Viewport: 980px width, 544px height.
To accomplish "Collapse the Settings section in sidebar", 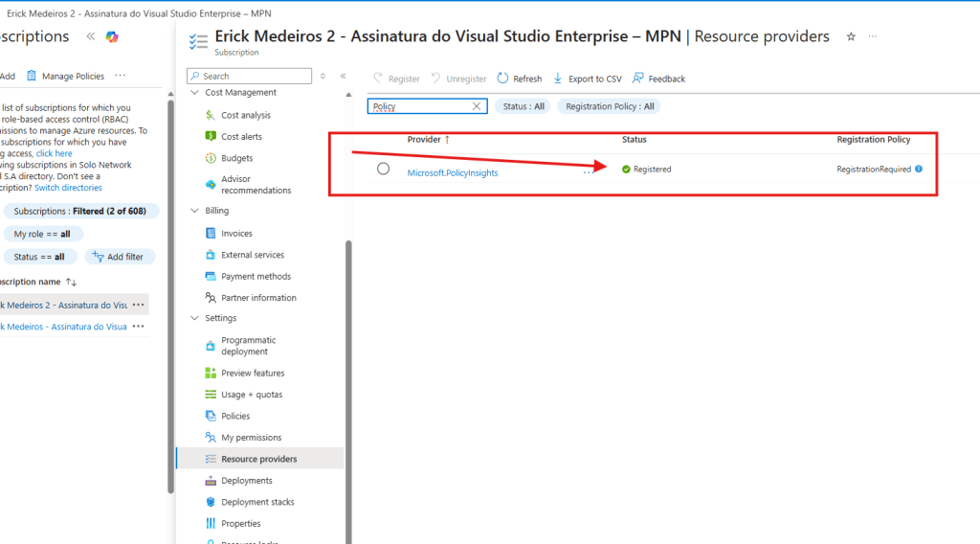I will (195, 318).
